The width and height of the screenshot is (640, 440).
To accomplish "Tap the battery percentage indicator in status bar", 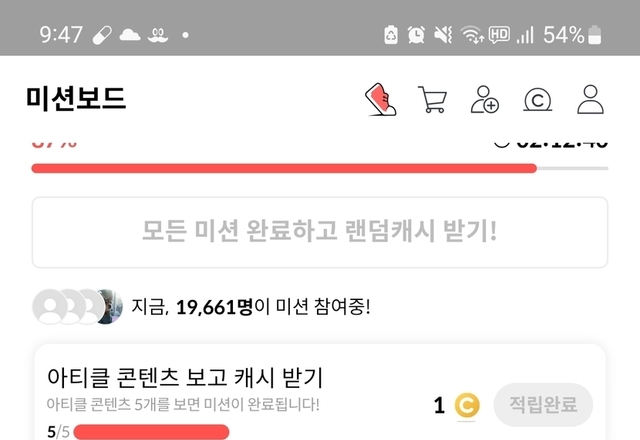I will (x=572, y=35).
